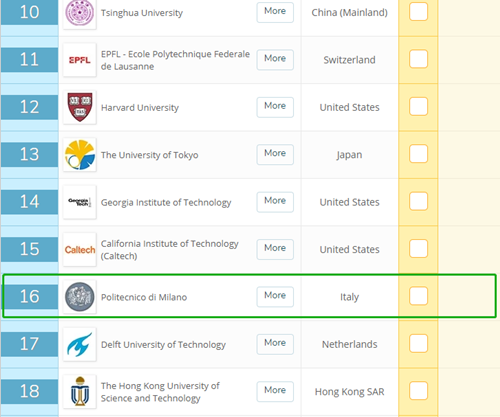Click the University of Tokyo logo
The height and width of the screenshot is (417, 500).
[80, 155]
